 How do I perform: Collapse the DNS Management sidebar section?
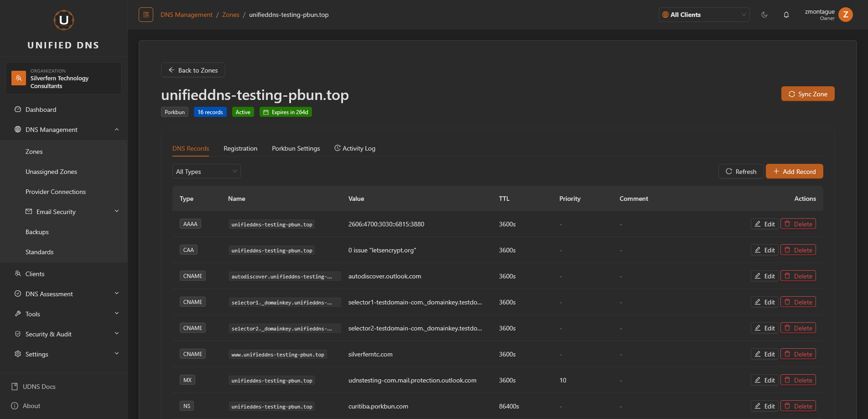[63, 130]
